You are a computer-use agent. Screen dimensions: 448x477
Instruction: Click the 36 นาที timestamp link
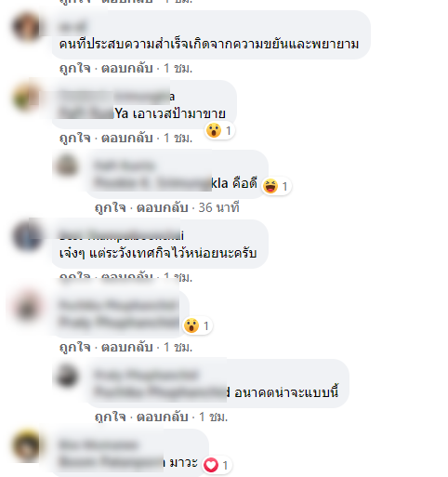point(218,207)
